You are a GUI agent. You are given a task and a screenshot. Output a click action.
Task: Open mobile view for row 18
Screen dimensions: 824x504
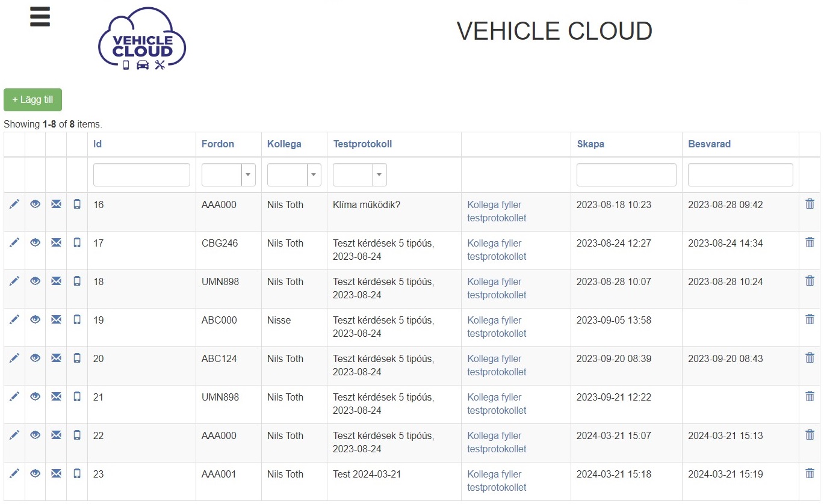[x=77, y=281]
